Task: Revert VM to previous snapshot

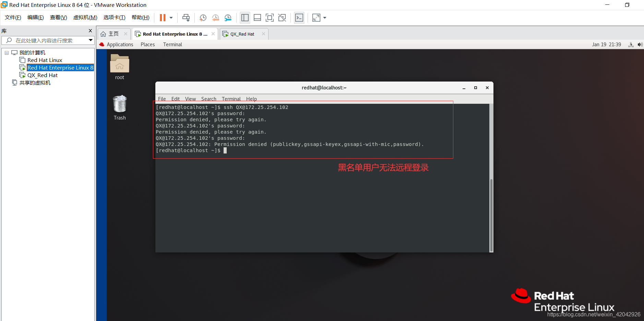Action: (215, 17)
